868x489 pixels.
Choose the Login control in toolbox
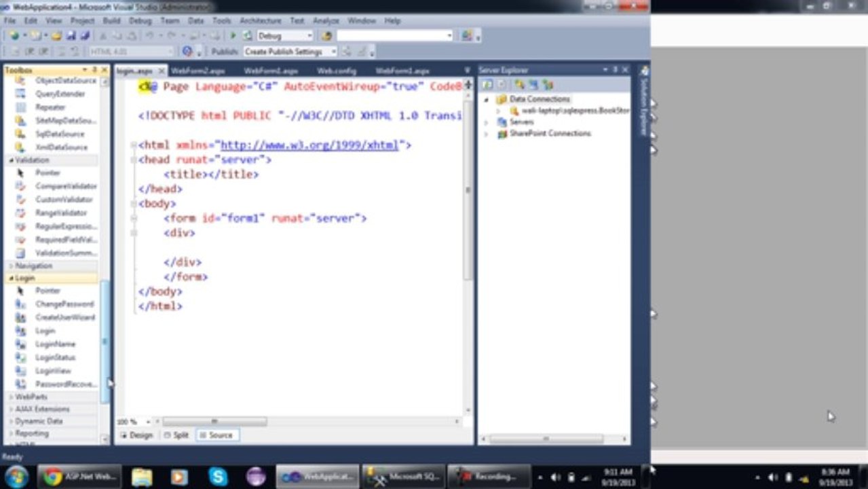pos(45,331)
